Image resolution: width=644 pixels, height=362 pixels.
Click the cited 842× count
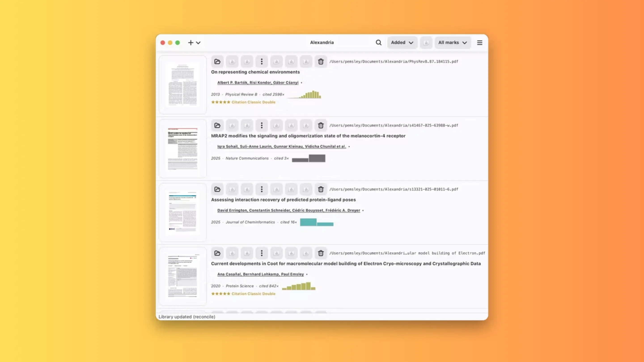pyautogui.click(x=269, y=286)
